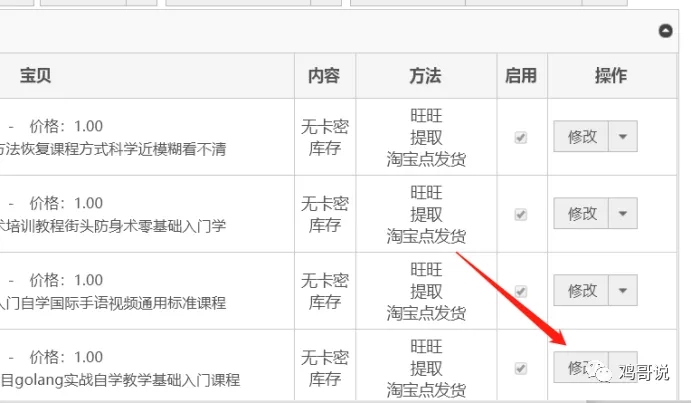Click 修改 button in 国际手语视频 row

pyautogui.click(x=581, y=290)
